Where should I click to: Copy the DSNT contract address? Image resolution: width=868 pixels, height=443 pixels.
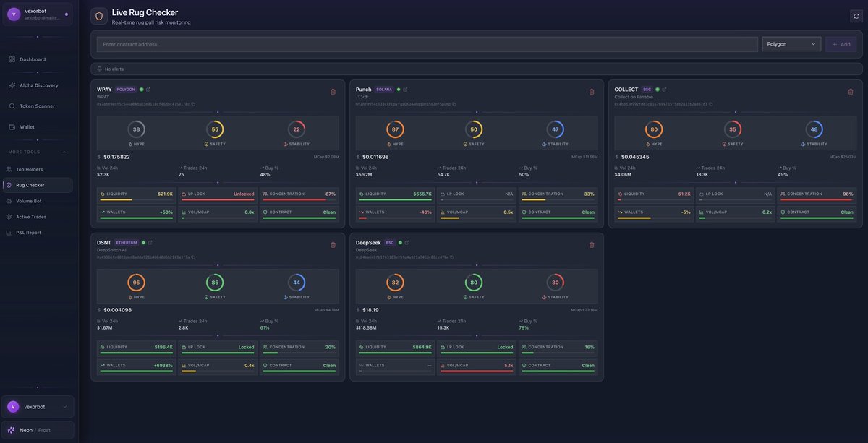click(193, 257)
